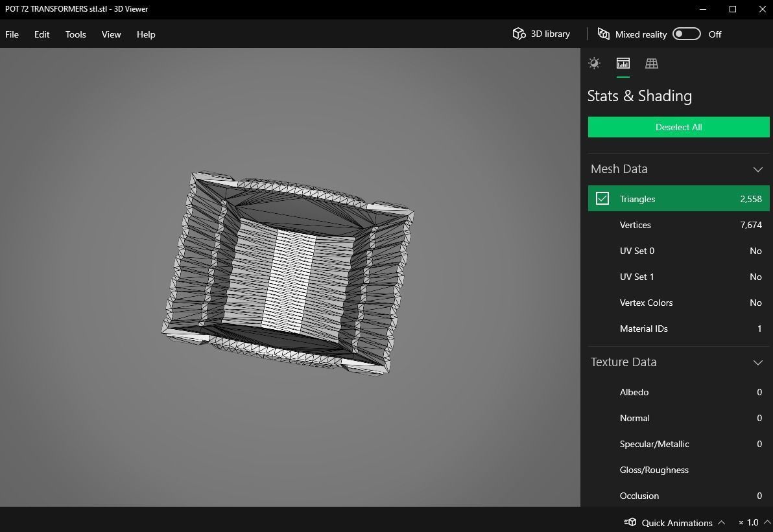The width and height of the screenshot is (773, 532).
Task: Select the Gloss/Roughness texture row
Action: (678, 470)
